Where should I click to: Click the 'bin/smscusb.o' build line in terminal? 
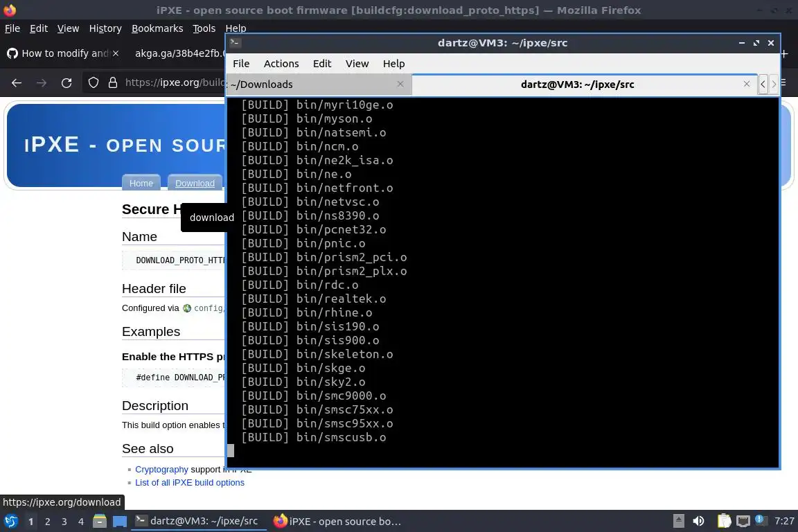pyautogui.click(x=314, y=437)
